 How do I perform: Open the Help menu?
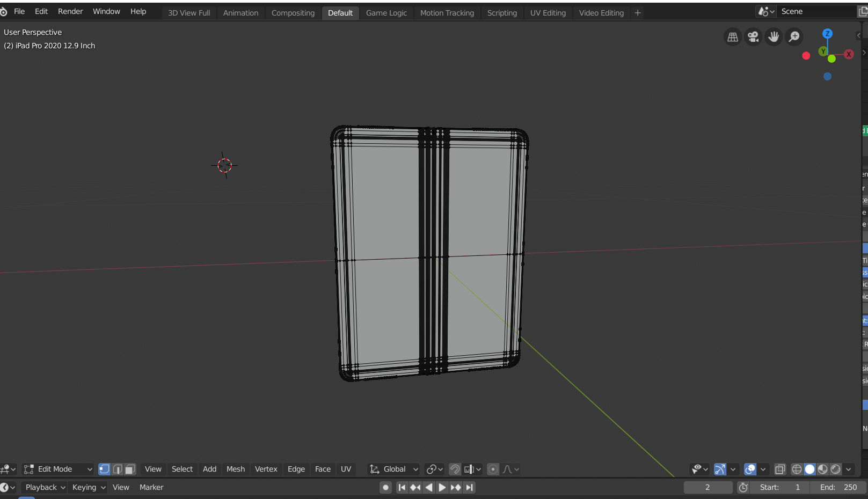click(138, 11)
